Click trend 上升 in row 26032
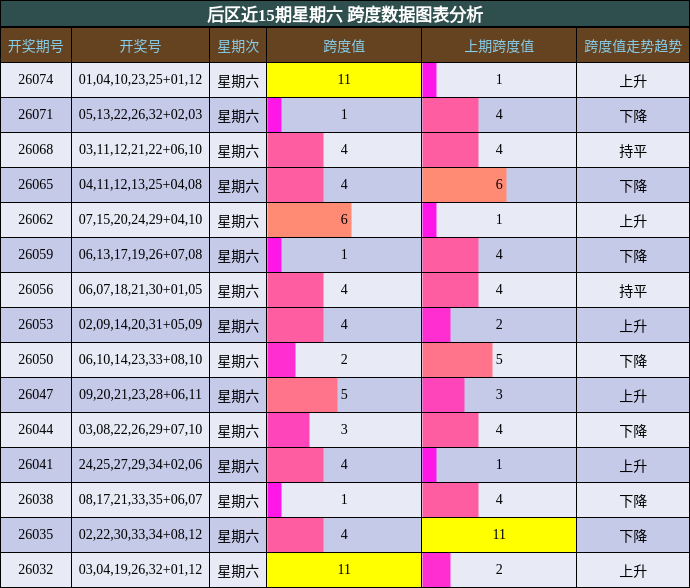The width and height of the screenshot is (690, 588). pos(633,570)
